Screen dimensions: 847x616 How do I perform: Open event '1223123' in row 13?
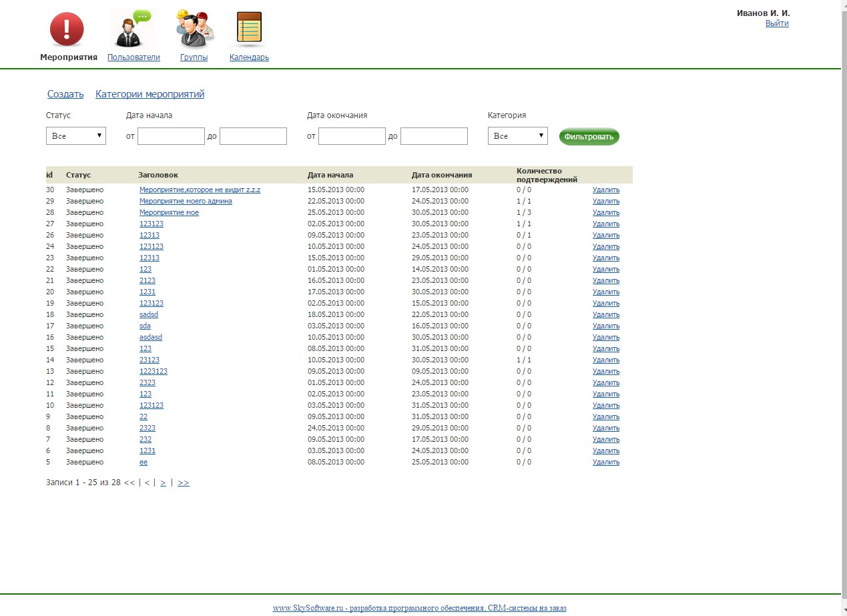click(154, 372)
